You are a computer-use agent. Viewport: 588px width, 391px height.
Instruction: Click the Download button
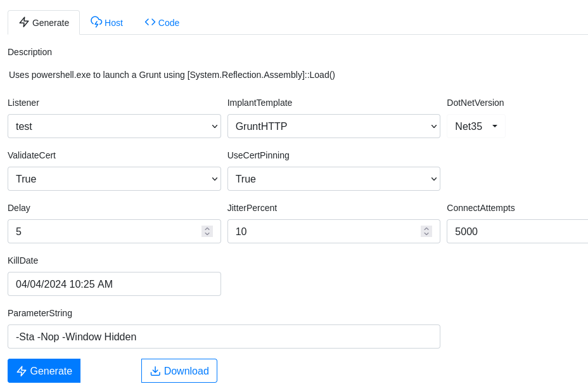click(179, 371)
